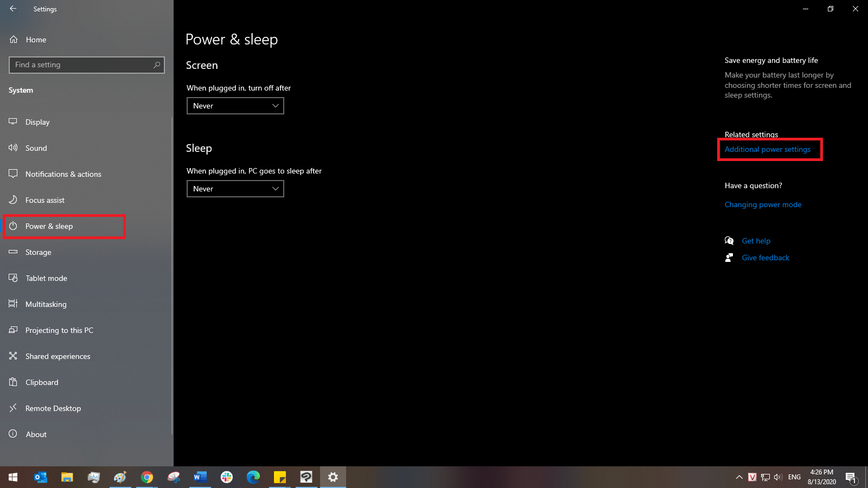The image size is (868, 488).
Task: Click the search magnifier icon
Action: 157,65
